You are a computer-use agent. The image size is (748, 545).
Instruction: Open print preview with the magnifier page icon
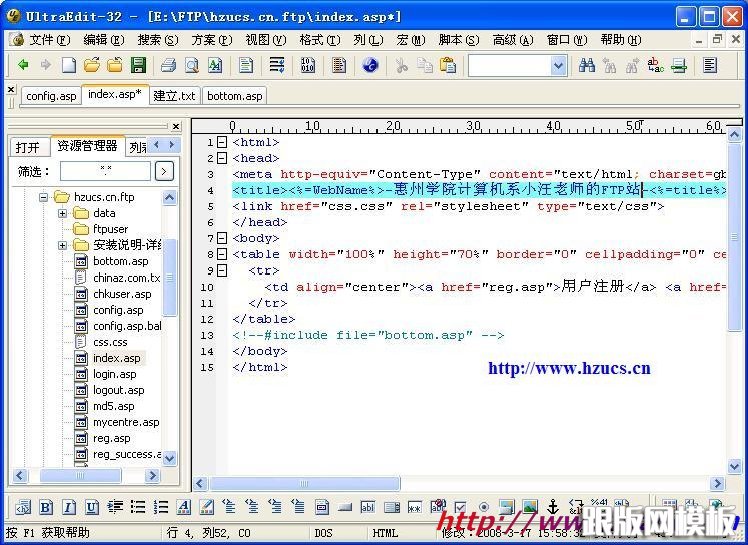click(x=192, y=65)
